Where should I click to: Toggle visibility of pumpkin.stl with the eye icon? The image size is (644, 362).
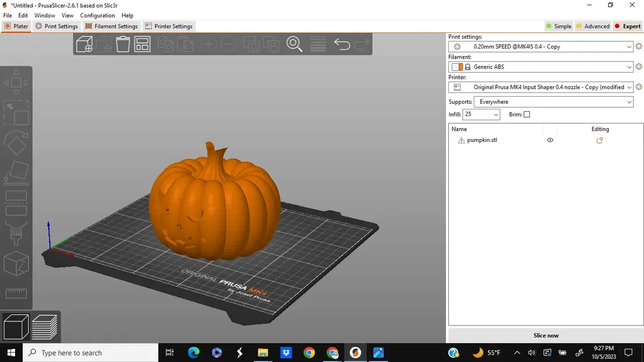coord(550,140)
